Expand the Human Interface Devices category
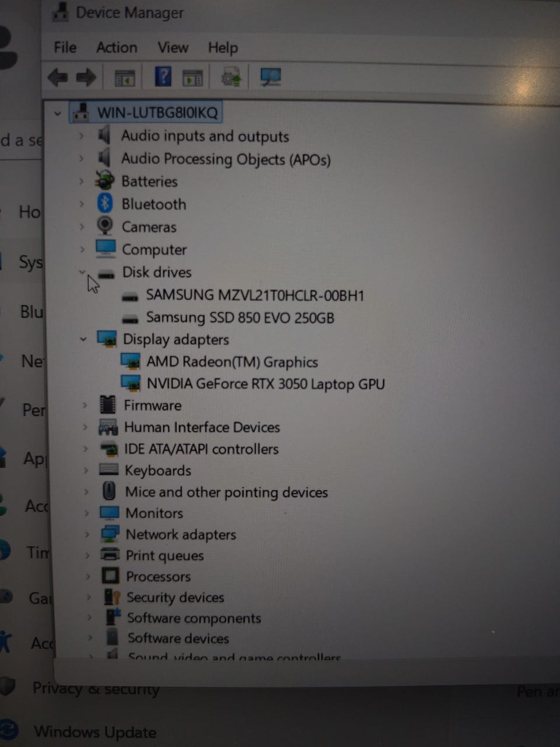 85,427
